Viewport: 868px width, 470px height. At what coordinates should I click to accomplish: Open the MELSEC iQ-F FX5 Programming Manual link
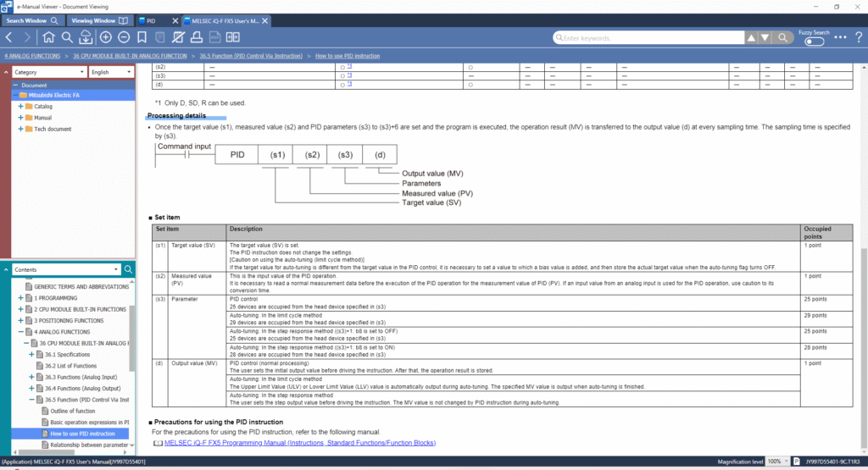(x=300, y=443)
